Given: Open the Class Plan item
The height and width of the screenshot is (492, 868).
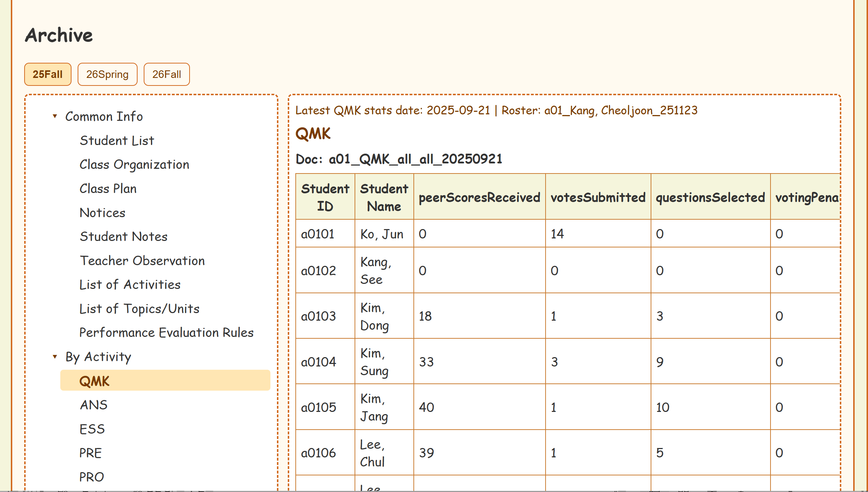Looking at the screenshot, I should (108, 189).
